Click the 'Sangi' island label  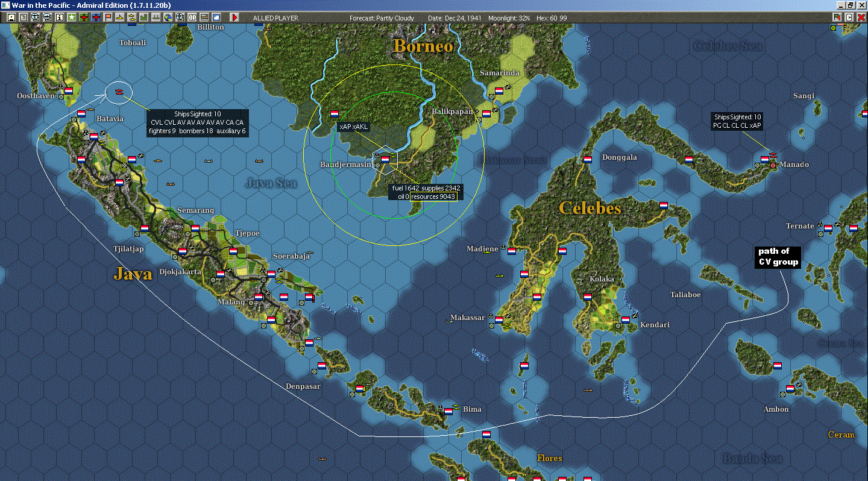(804, 96)
